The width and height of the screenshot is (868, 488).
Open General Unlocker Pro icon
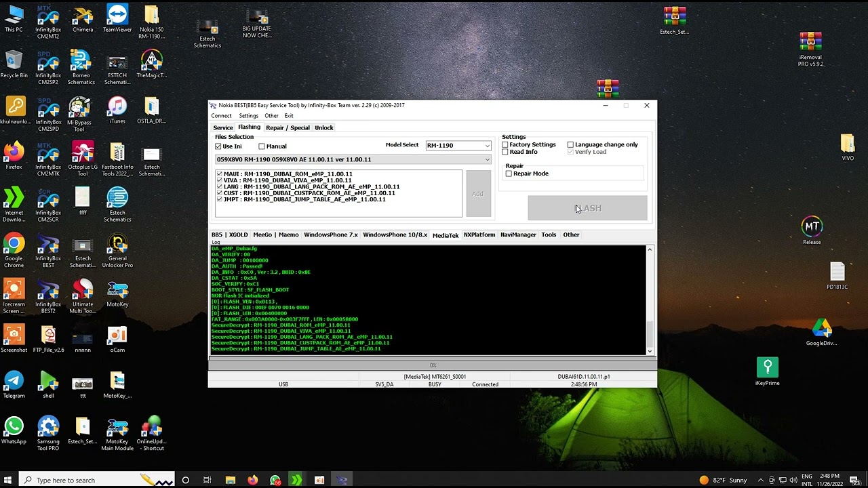(x=117, y=251)
